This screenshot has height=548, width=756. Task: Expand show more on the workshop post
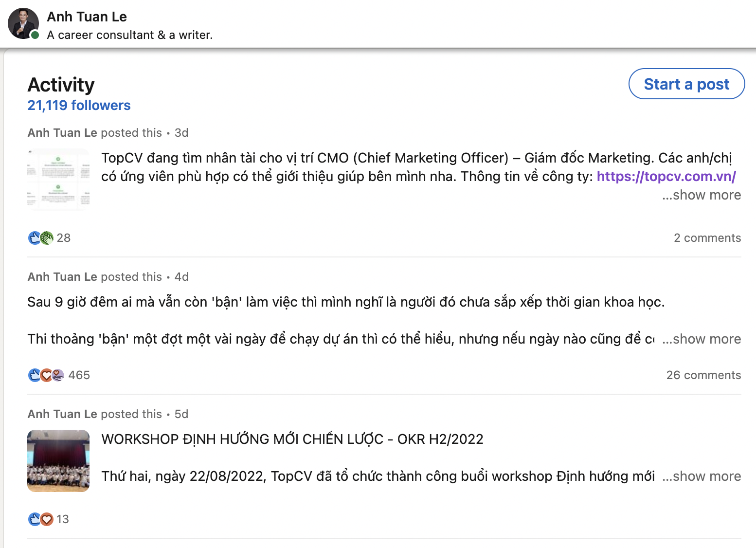click(702, 476)
